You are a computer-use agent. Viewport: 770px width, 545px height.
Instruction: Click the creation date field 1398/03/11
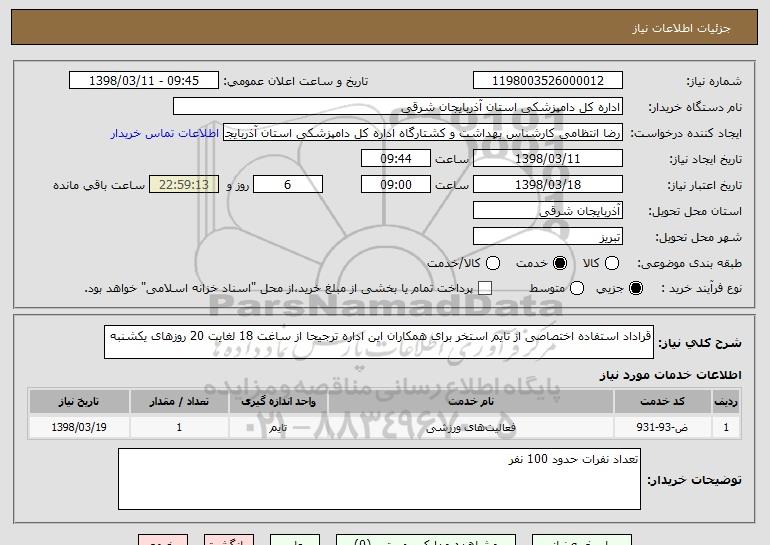[x=548, y=159]
